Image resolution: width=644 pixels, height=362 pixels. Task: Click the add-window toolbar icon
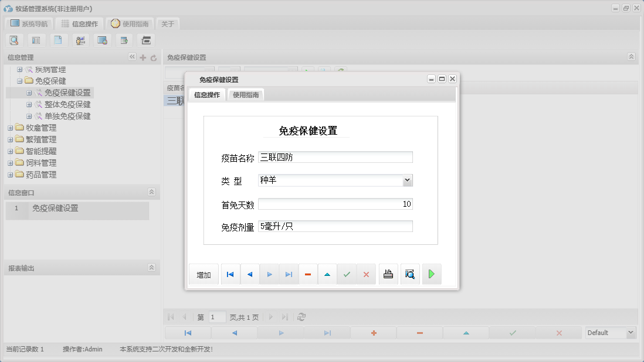coord(124,40)
